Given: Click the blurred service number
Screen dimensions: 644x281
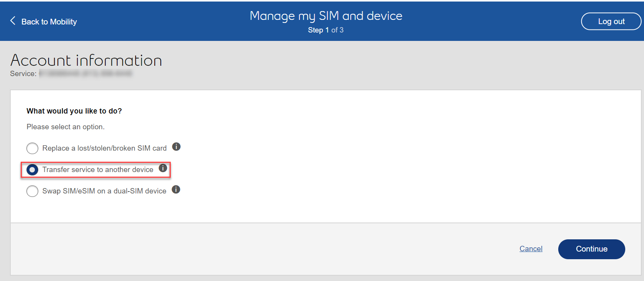Looking at the screenshot, I should click(85, 73).
